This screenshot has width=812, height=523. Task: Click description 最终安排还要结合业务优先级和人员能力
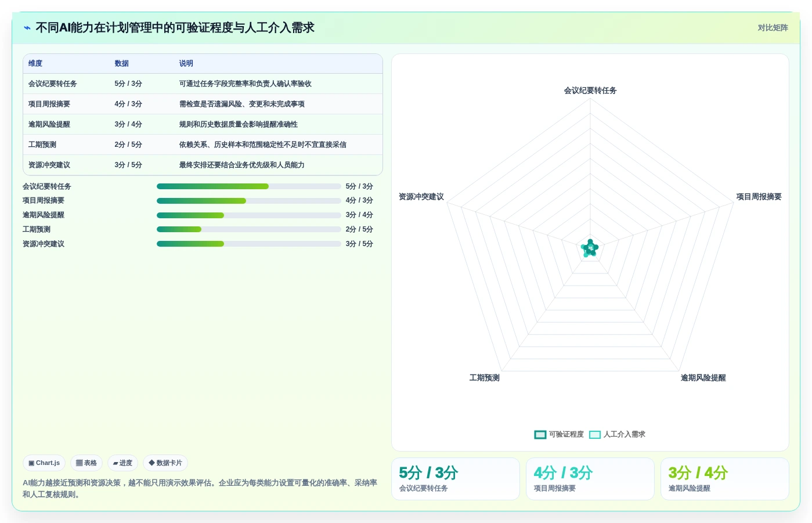point(242,165)
